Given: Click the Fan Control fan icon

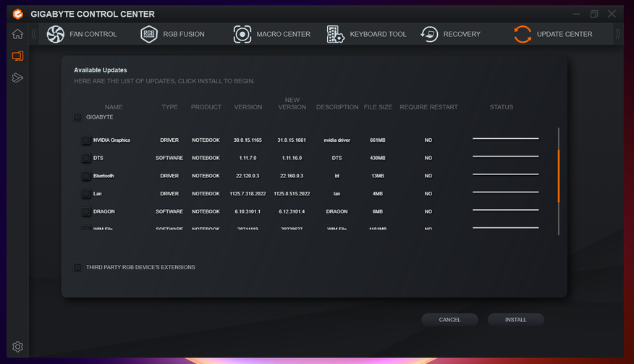Looking at the screenshot, I should pyautogui.click(x=56, y=34).
